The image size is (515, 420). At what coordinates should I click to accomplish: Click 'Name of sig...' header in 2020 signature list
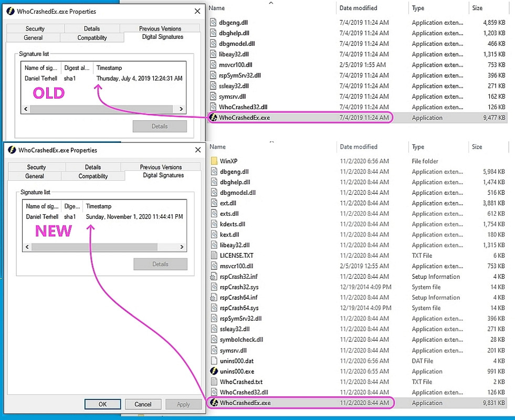click(x=42, y=206)
